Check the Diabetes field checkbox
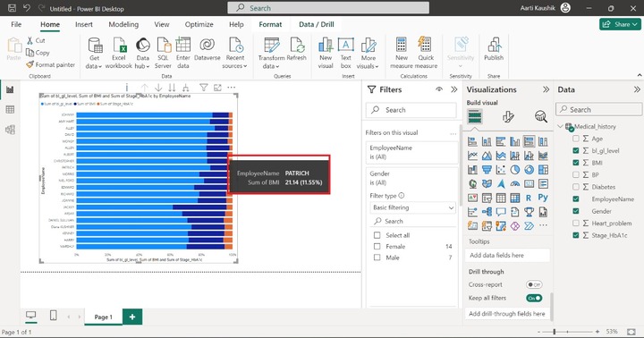Image resolution: width=644 pixels, height=338 pixels. [x=576, y=187]
